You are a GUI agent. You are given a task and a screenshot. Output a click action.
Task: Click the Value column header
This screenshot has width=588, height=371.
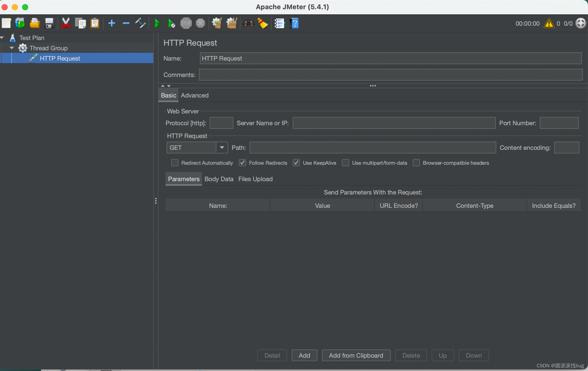click(322, 206)
